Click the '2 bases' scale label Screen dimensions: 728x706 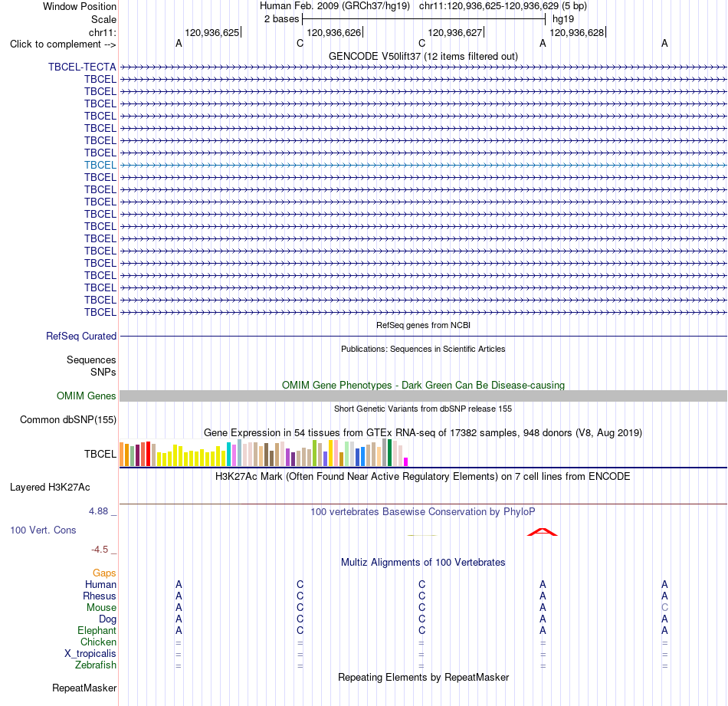[x=282, y=19]
